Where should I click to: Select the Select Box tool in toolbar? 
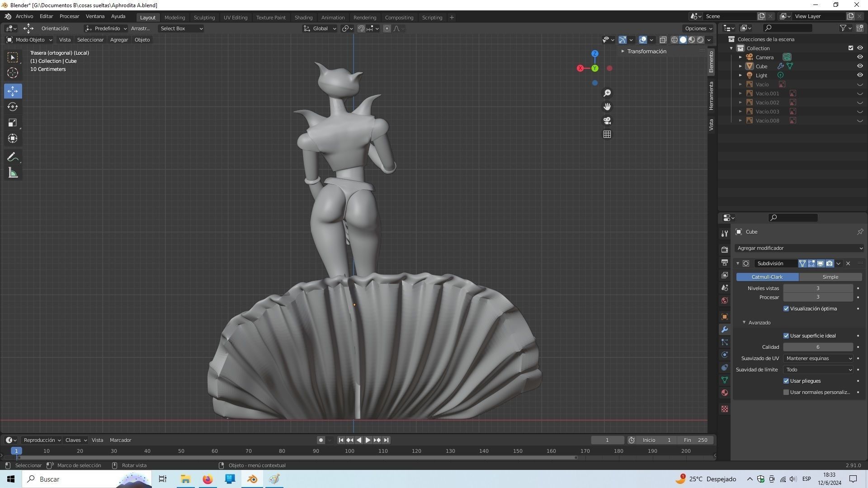(x=13, y=57)
